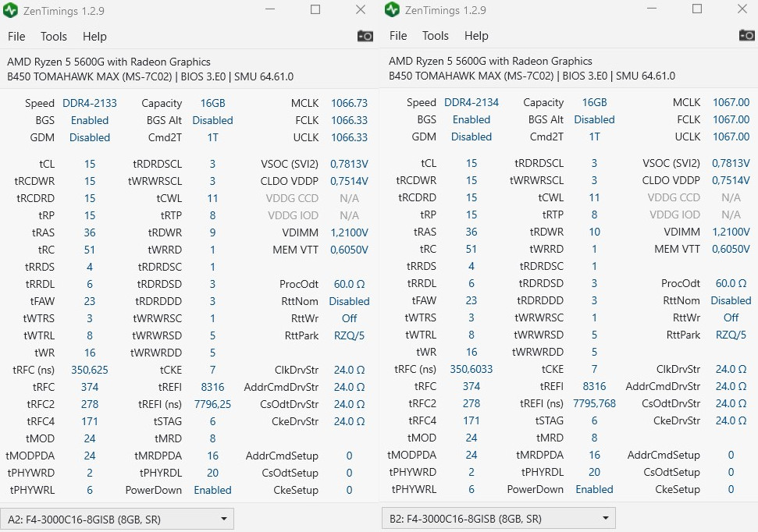The height and width of the screenshot is (532, 758).
Task: Minimize the left ZenTimings window
Action: point(270,9)
